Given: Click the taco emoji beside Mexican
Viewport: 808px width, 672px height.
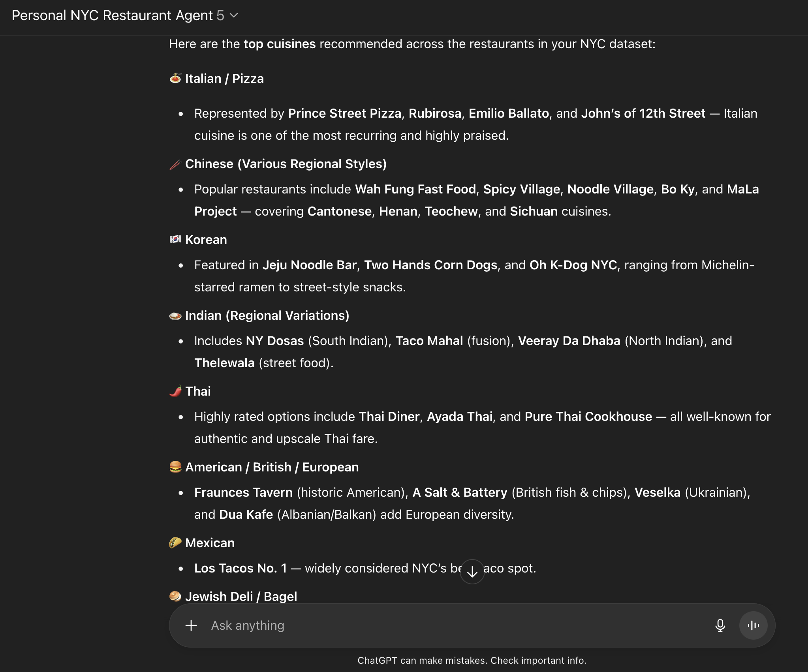Looking at the screenshot, I should tap(175, 543).
